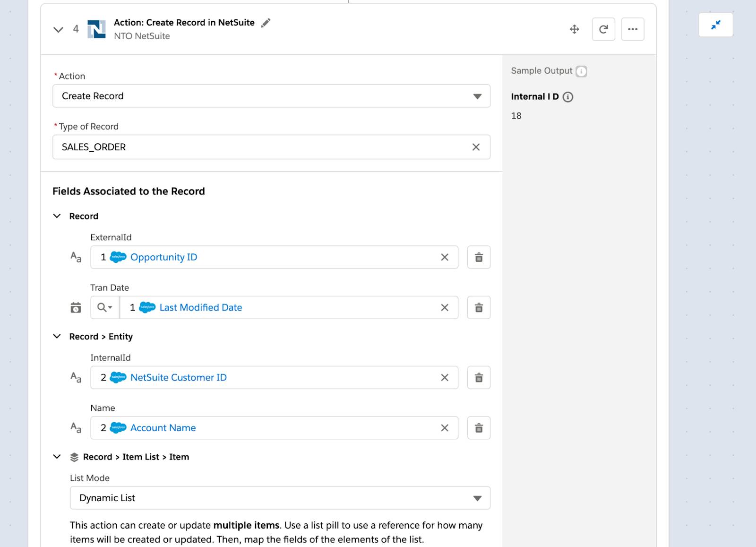Delete the ExternalId field row
The width and height of the screenshot is (756, 547).
[x=479, y=257]
